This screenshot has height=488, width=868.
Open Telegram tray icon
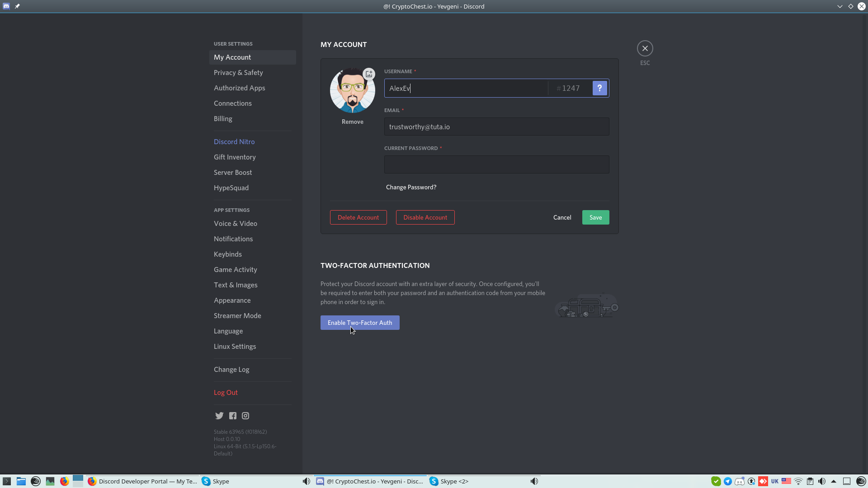point(728,481)
